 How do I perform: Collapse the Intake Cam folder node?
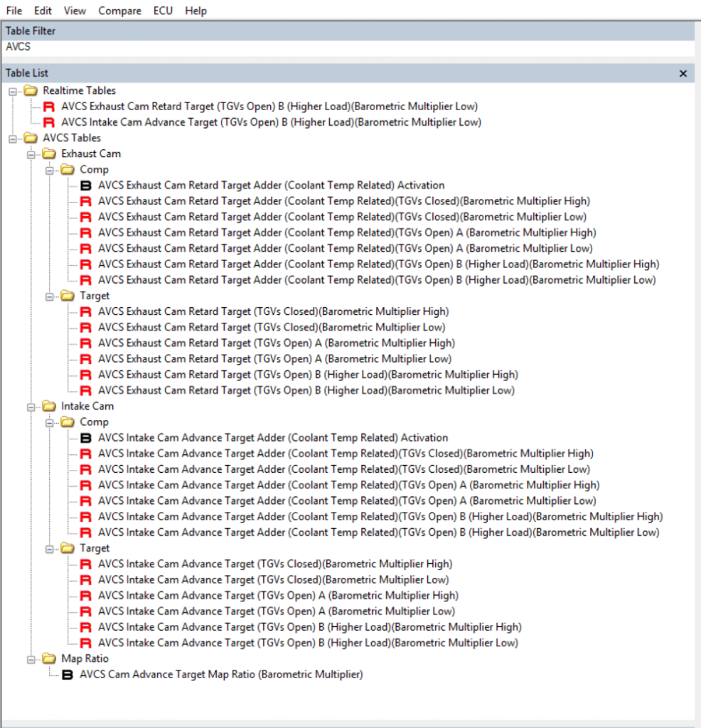tap(31, 407)
